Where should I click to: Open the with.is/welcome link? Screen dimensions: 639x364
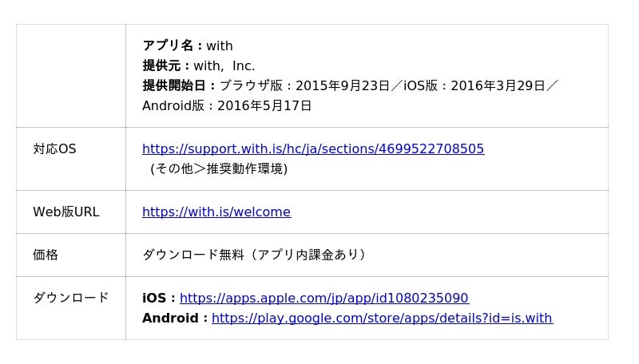coord(216,212)
